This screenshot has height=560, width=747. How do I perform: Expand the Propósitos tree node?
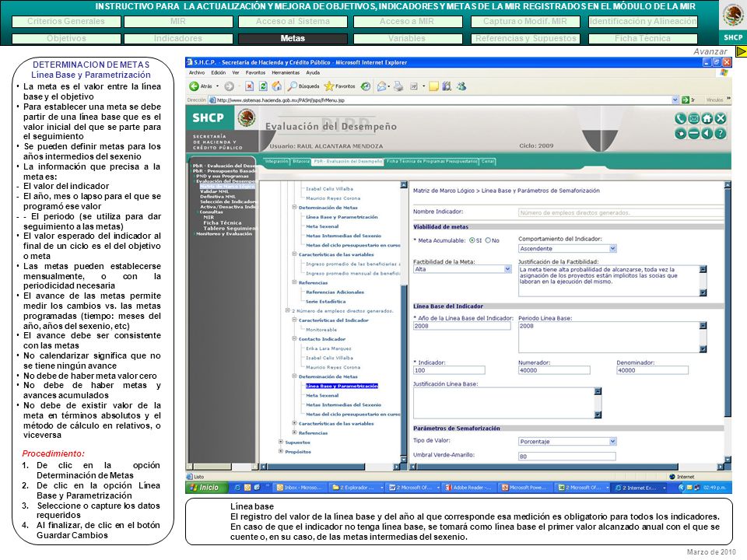tap(281, 451)
